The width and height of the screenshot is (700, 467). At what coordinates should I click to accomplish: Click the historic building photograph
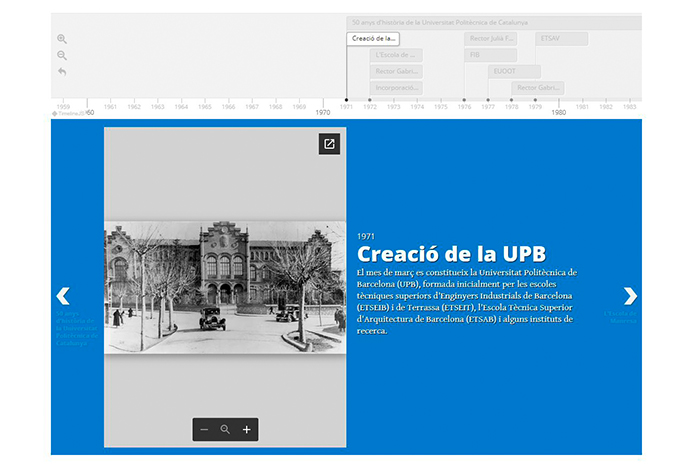[225, 287]
